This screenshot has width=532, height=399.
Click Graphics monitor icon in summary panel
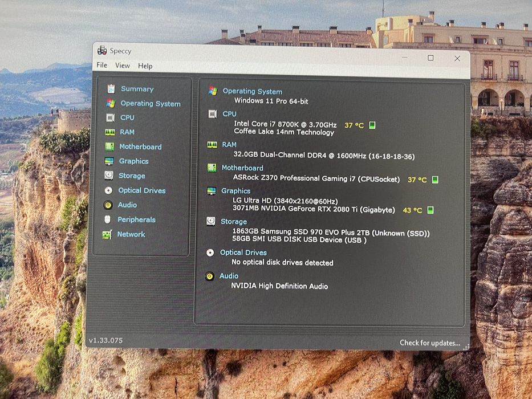[212, 191]
